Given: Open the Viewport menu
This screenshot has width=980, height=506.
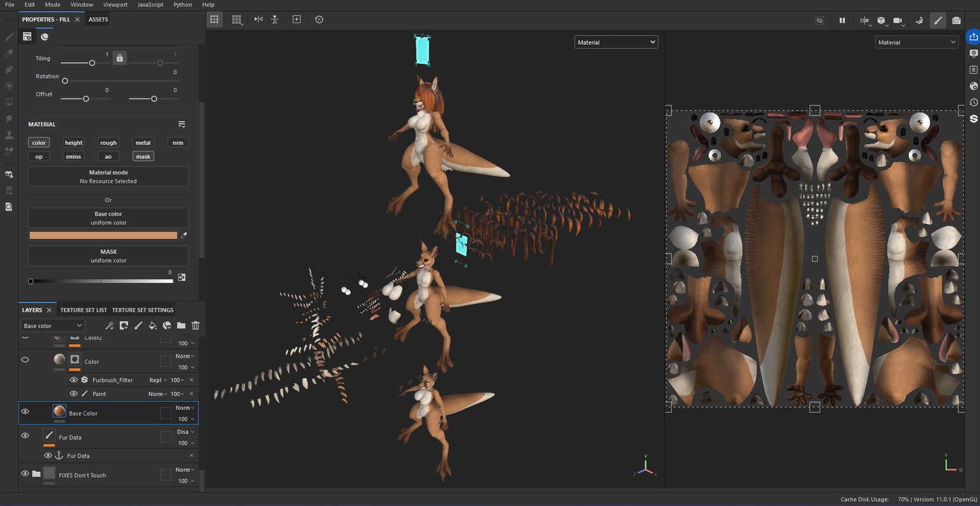Looking at the screenshot, I should tap(115, 5).
